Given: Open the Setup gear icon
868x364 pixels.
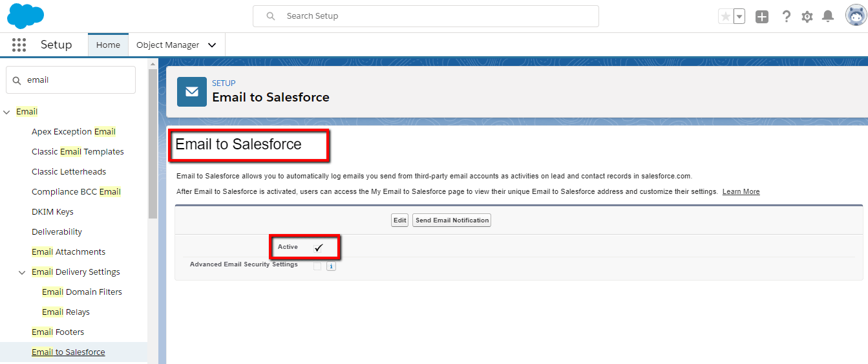Looking at the screenshot, I should [x=807, y=17].
